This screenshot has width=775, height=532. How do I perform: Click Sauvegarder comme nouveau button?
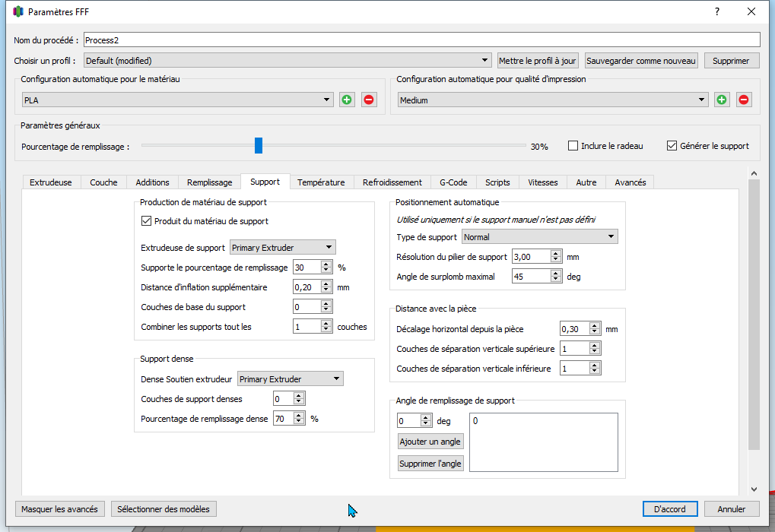click(x=641, y=61)
